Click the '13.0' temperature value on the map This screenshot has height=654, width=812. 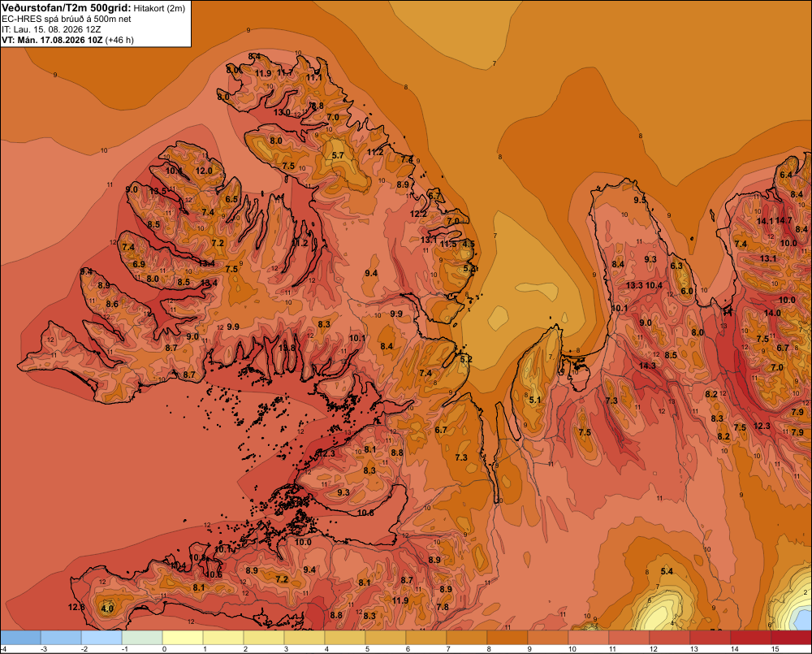pos(282,112)
